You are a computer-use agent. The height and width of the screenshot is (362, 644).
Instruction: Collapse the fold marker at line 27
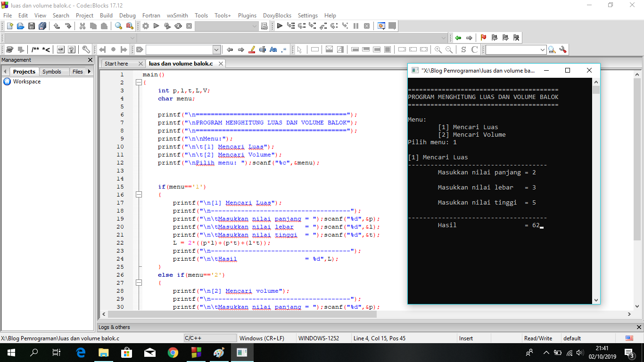pyautogui.click(x=139, y=283)
